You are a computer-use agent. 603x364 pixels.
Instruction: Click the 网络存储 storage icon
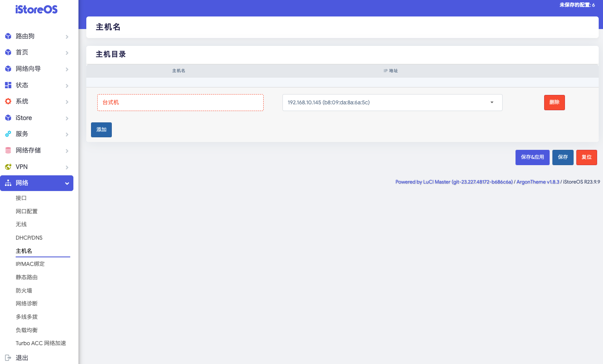8,150
